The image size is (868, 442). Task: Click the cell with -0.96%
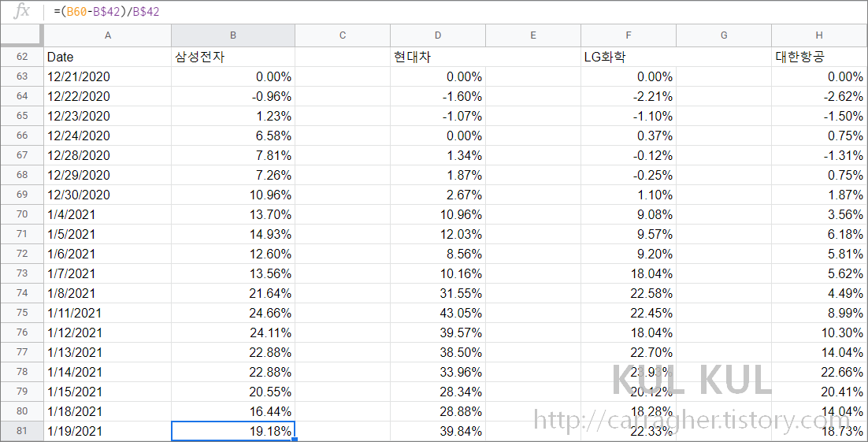pyautogui.click(x=233, y=96)
